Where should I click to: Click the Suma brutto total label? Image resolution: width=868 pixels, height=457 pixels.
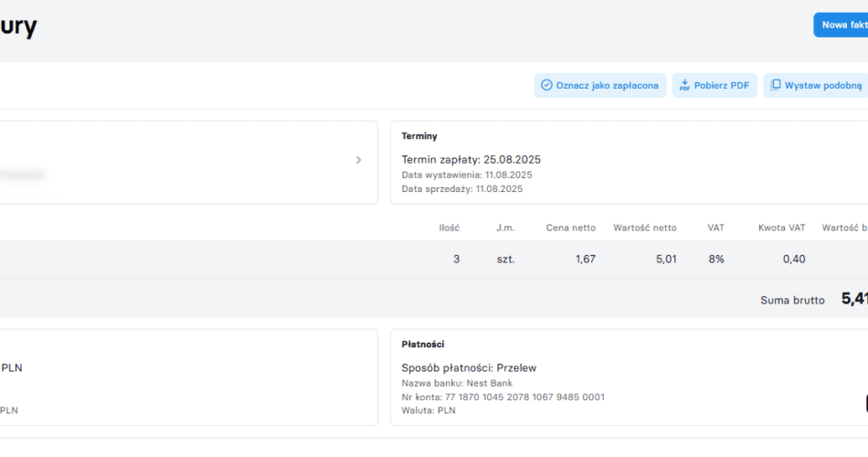pyautogui.click(x=791, y=300)
